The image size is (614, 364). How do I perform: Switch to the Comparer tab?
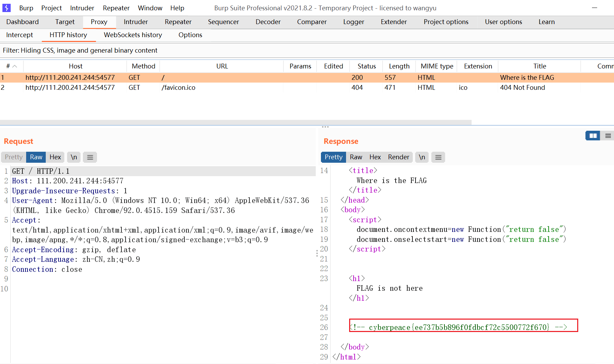[312, 22]
